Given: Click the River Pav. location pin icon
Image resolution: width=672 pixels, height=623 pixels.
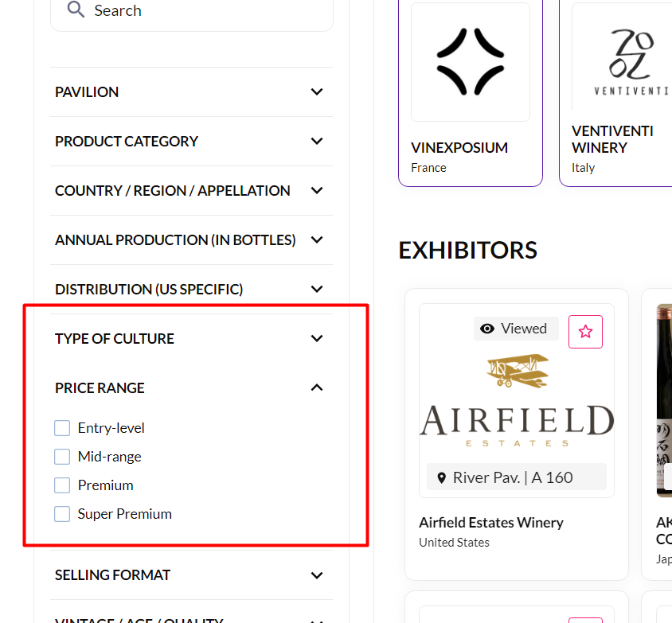Looking at the screenshot, I should click(442, 478).
